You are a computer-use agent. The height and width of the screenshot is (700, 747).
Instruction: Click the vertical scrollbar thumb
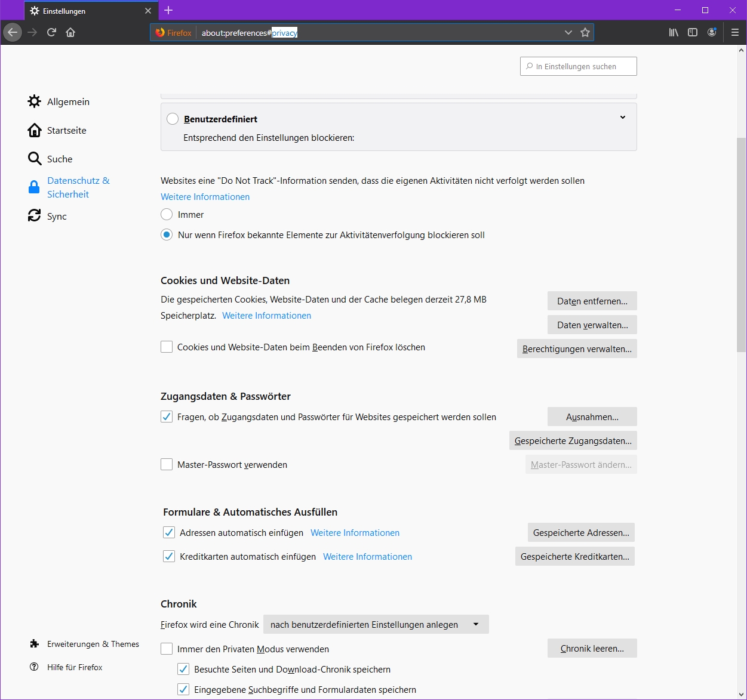(x=742, y=245)
